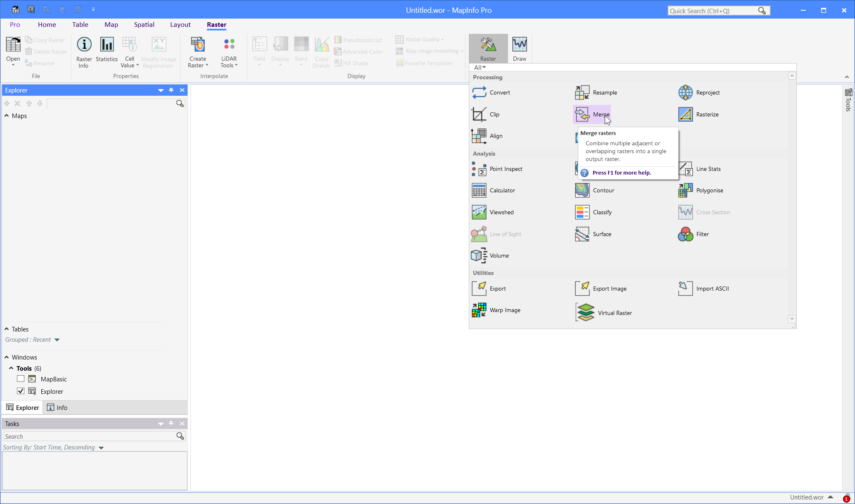The height and width of the screenshot is (504, 855).
Task: Open the raster Calculator
Action: (x=494, y=190)
